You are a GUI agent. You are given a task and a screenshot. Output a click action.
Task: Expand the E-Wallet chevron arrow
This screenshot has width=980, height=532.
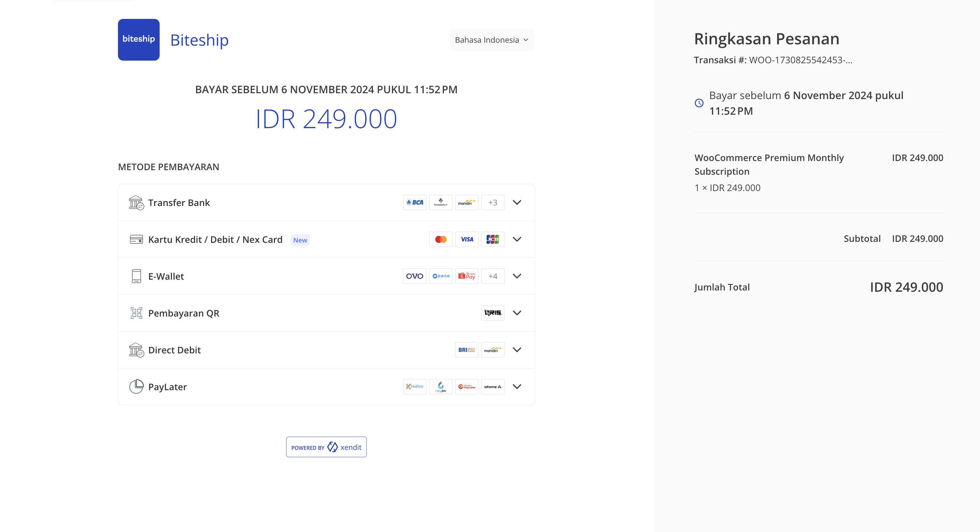pyautogui.click(x=517, y=276)
